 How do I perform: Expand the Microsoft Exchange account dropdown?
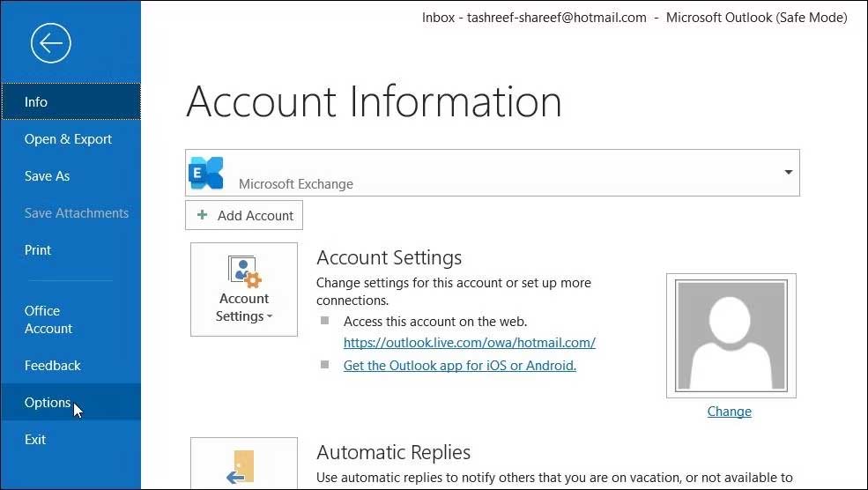pos(788,173)
